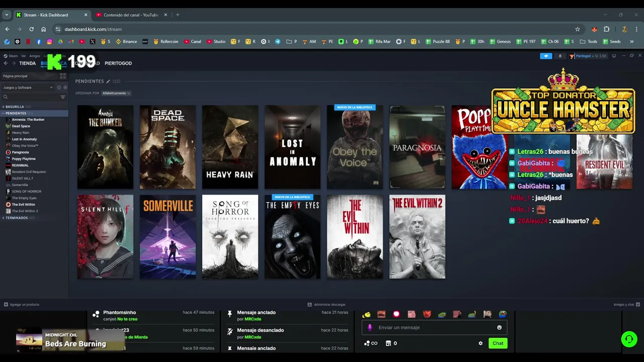Screen dimensions: 644x362
Task: Open the Amigos menu in Steam
Action: point(34,56)
